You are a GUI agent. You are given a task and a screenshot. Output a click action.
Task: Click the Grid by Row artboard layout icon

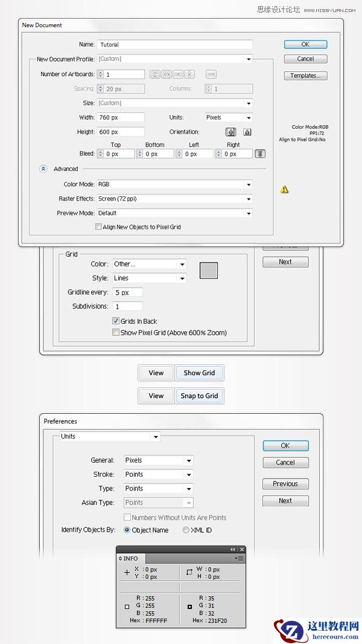tap(154, 74)
